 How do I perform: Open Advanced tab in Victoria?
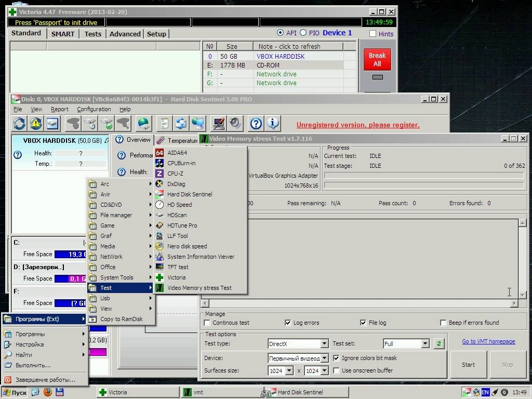coord(125,34)
